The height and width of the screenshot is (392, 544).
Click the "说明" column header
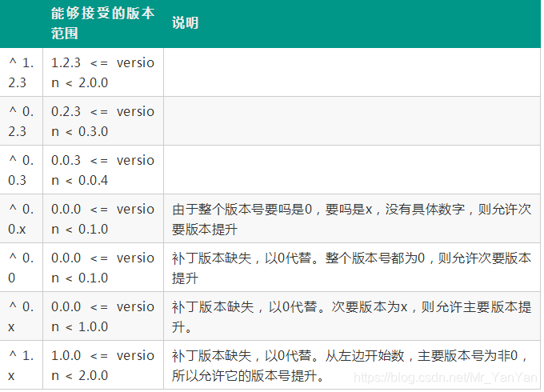185,23
